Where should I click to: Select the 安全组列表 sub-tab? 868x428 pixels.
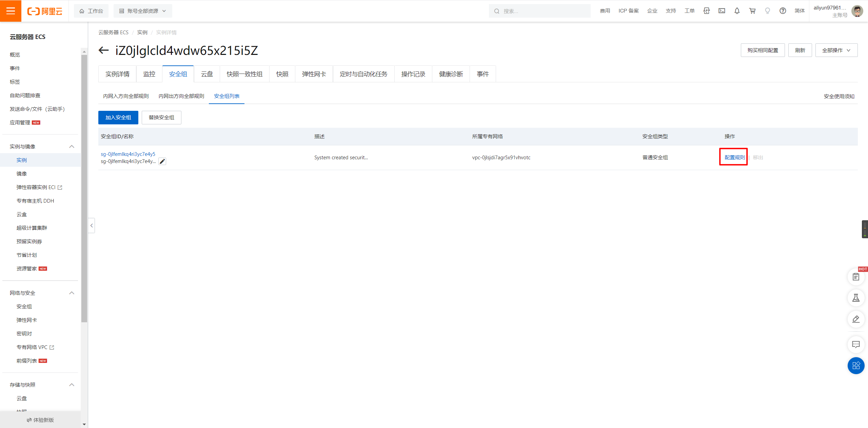coord(226,96)
